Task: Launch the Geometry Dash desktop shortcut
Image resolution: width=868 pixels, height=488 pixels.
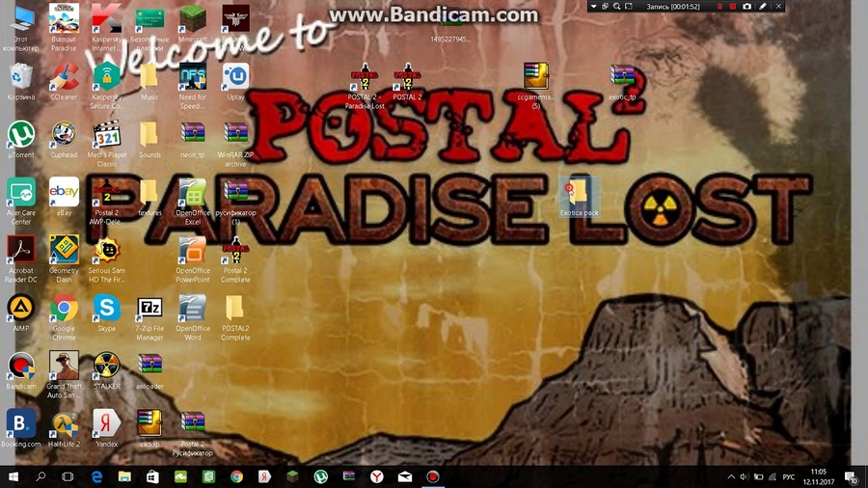Action: click(64, 251)
